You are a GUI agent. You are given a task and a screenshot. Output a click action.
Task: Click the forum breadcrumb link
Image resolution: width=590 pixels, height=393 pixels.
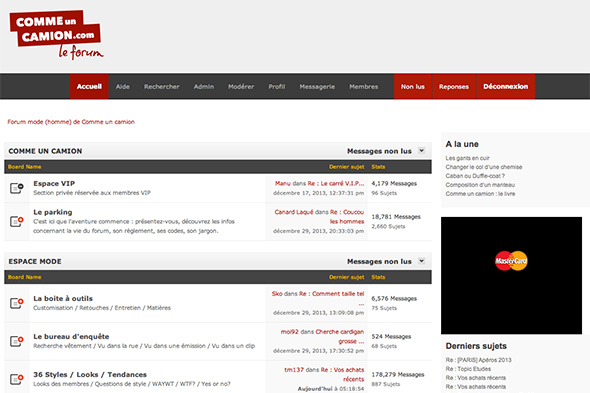pyautogui.click(x=71, y=122)
